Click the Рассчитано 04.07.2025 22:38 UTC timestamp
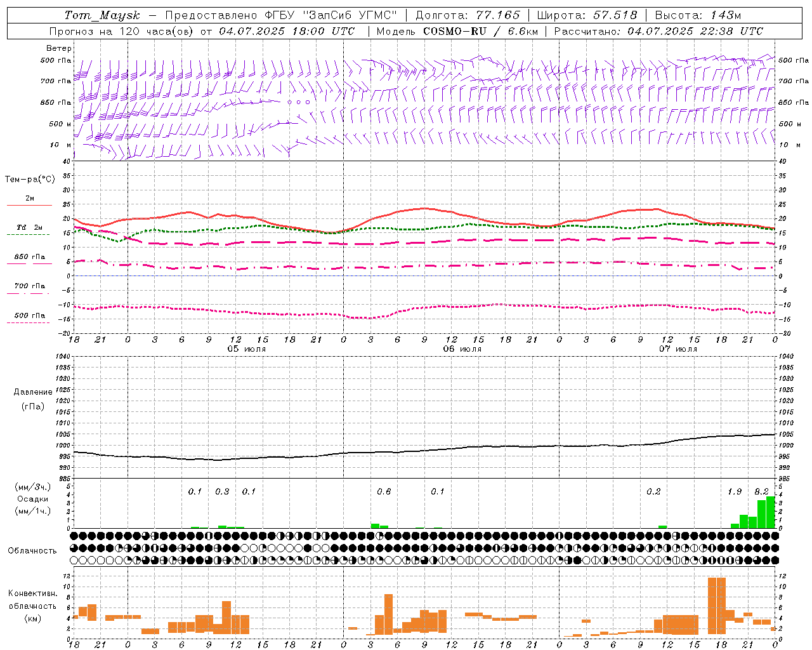Viewport: 812px width, 650px height. pyautogui.click(x=658, y=31)
